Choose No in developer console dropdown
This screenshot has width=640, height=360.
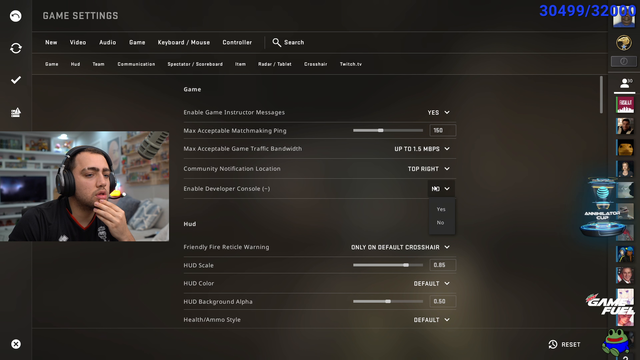[440, 223]
